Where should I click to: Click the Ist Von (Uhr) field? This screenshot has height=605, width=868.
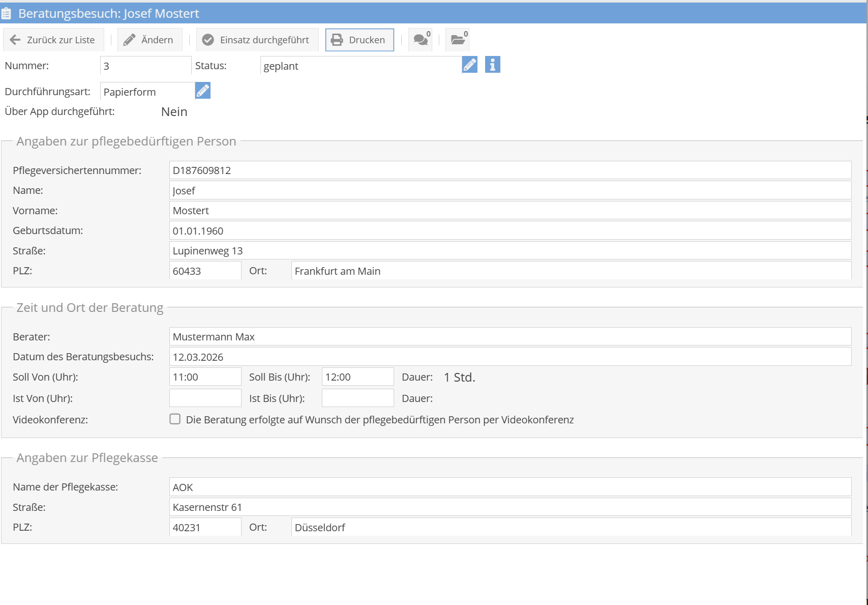[205, 398]
